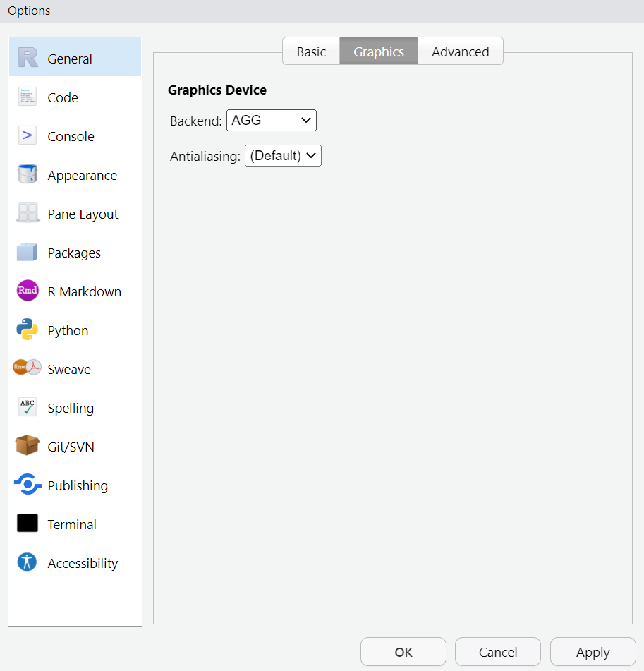Open Appearance via paint bucket icon

pos(28,175)
